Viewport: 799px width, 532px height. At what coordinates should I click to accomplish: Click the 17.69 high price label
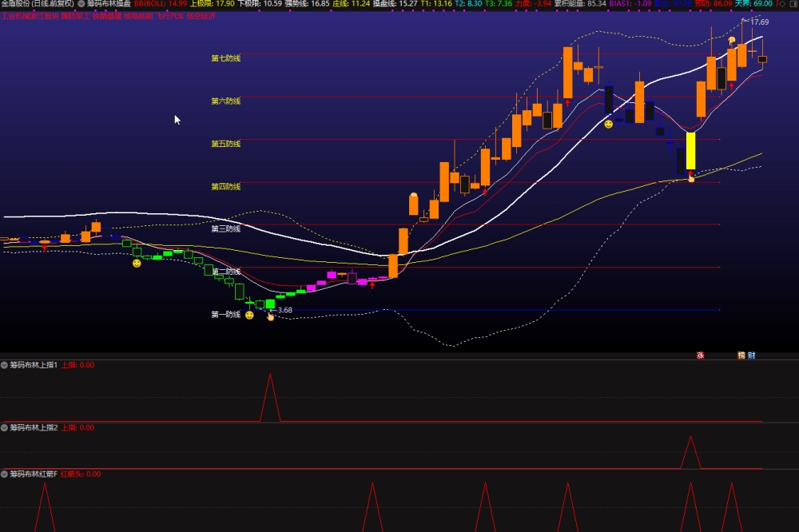(759, 22)
